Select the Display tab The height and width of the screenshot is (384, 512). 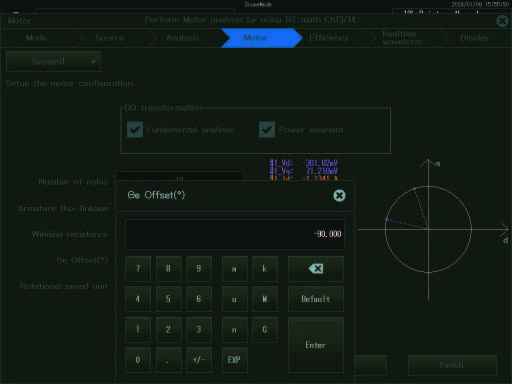(x=475, y=38)
